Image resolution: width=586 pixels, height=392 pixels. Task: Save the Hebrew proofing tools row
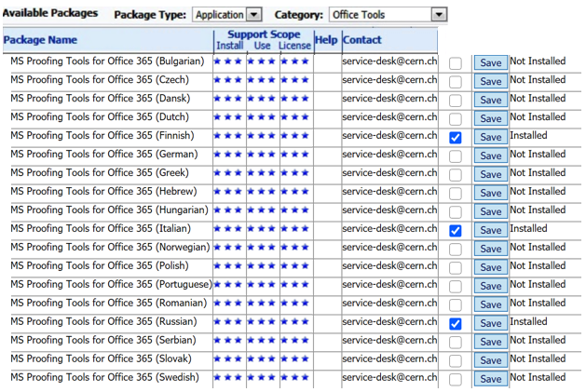tap(491, 193)
